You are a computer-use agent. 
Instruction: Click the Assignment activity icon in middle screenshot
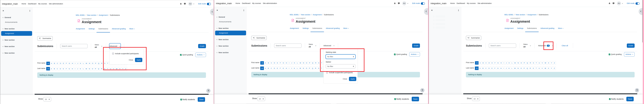click(293, 21)
